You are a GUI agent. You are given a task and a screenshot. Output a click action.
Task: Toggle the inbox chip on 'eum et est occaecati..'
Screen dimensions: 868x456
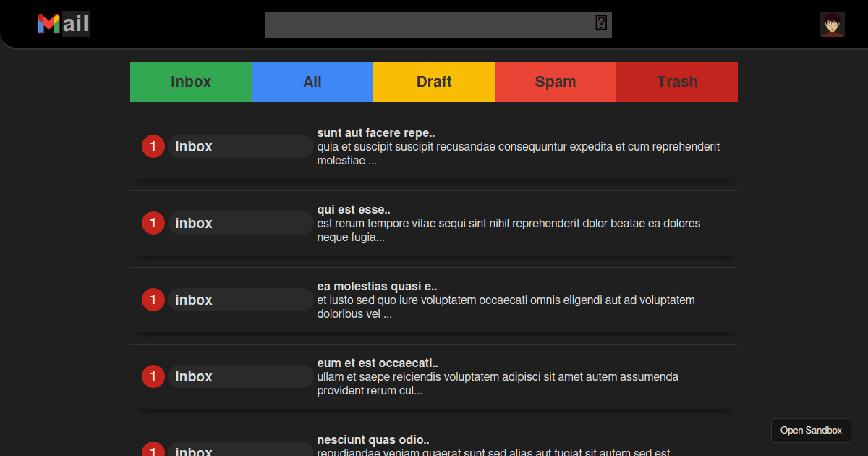241,376
